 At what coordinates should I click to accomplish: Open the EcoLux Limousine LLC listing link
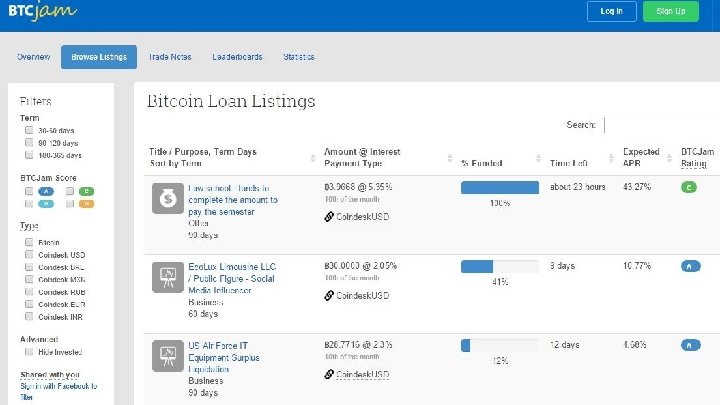pyautogui.click(x=232, y=278)
